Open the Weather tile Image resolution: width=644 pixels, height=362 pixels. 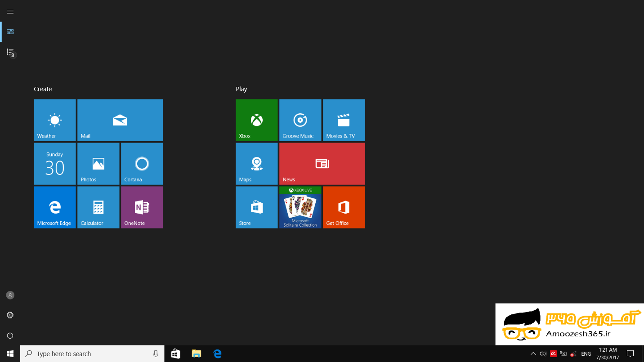55,120
